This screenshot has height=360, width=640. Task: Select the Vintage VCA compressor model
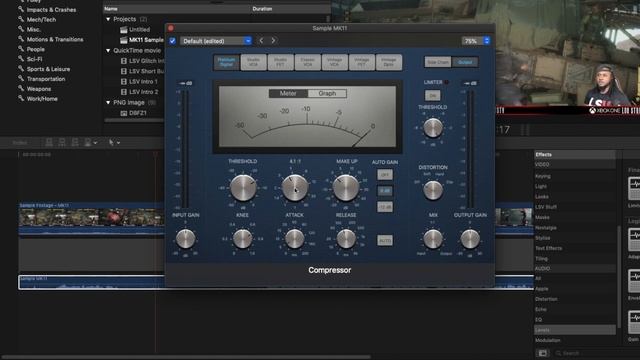point(334,62)
